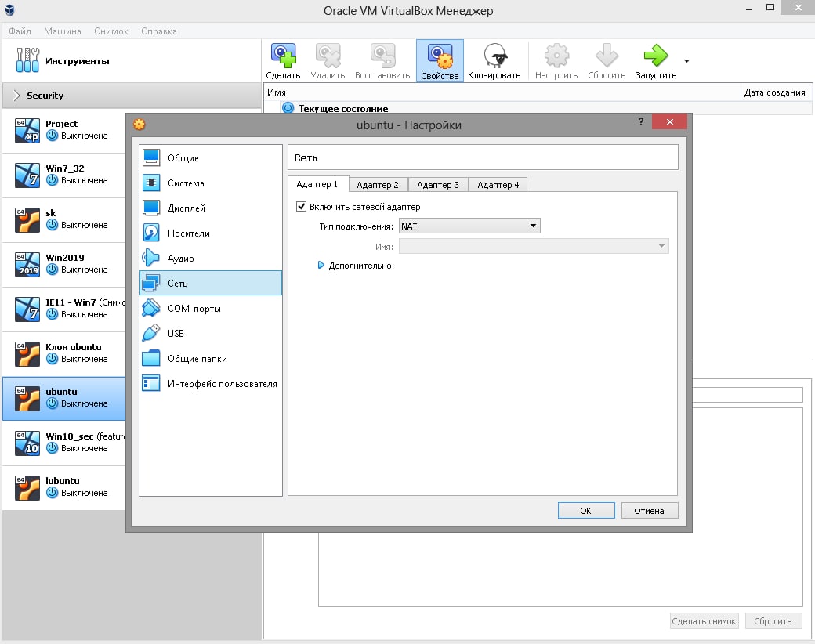Click the VirtualBox title bar icon

point(9,10)
